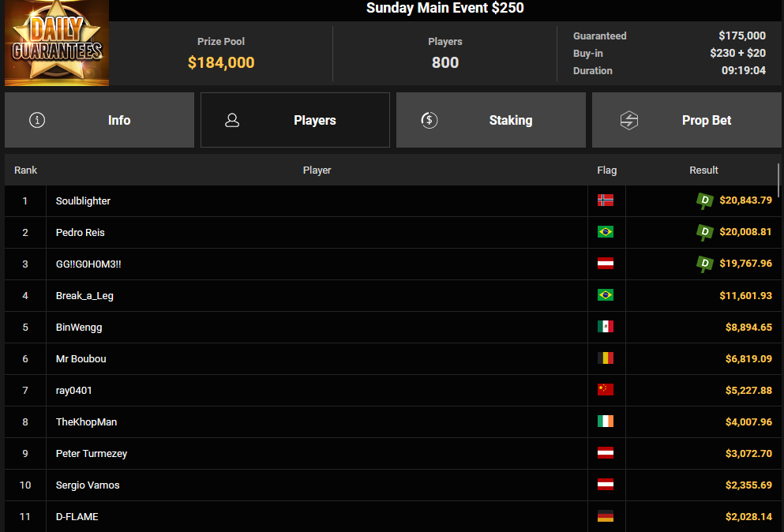This screenshot has height=532, width=784.
Task: Click the Flag column header
Action: (607, 170)
